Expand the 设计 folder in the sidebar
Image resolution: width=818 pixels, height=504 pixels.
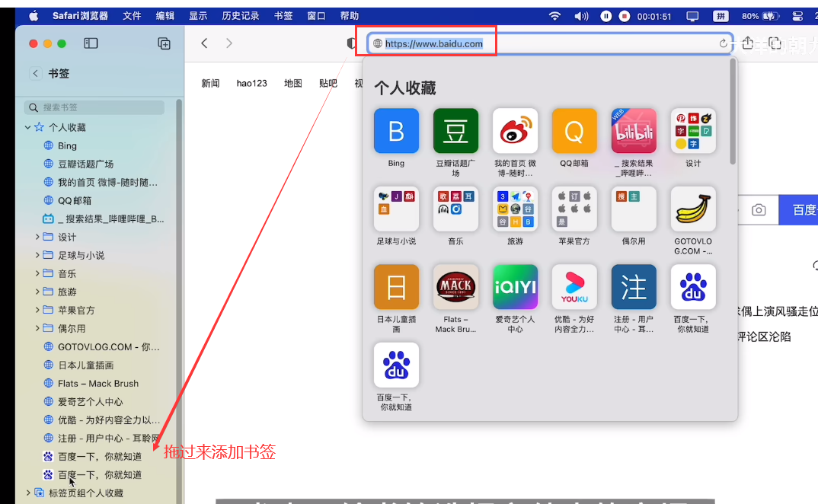pos(37,237)
